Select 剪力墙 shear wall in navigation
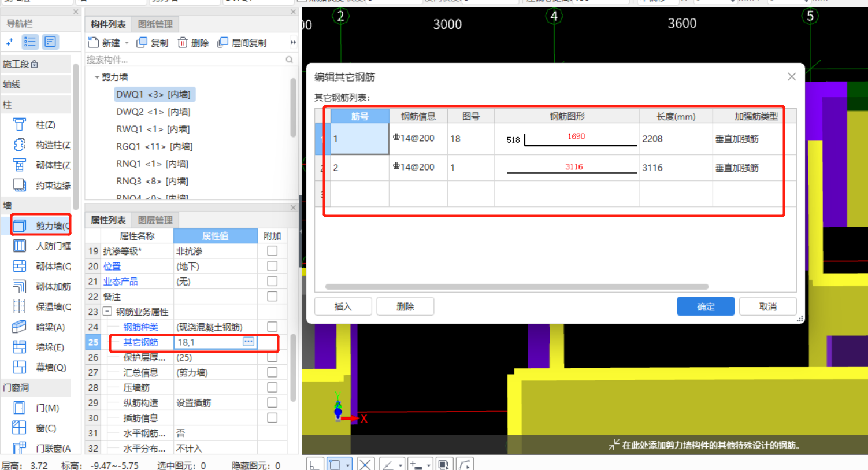The image size is (868, 470). (x=40, y=225)
